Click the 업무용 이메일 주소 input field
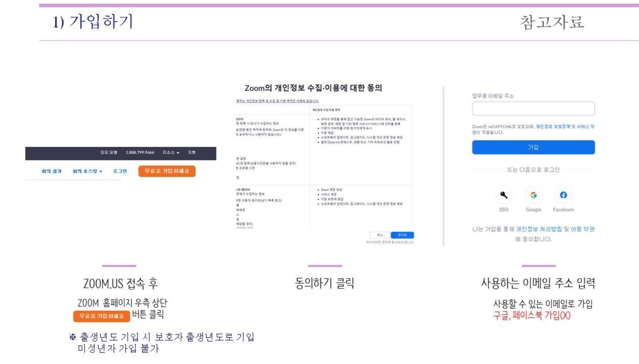Image resolution: width=639 pixels, height=364 pixels. click(x=534, y=109)
